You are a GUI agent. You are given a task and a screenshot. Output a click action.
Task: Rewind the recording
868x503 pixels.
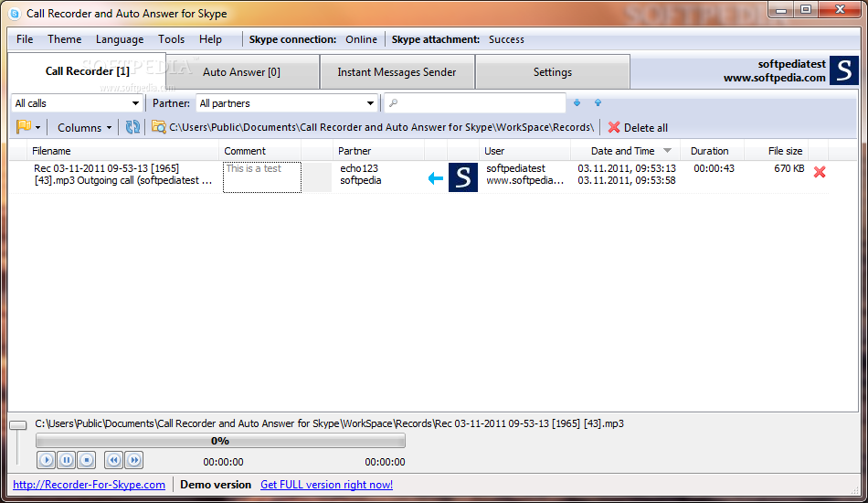click(114, 460)
